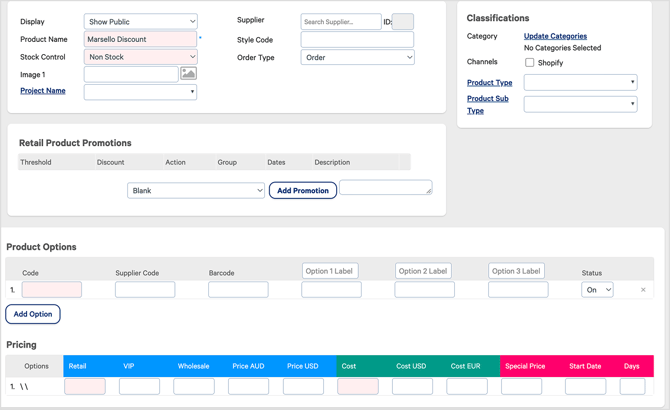Click the Start Date field
This screenshot has height=410, width=670.
point(585,387)
